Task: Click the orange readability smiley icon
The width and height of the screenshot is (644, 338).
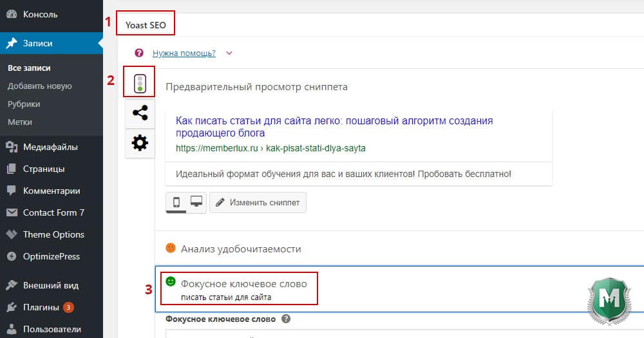Action: pos(171,248)
